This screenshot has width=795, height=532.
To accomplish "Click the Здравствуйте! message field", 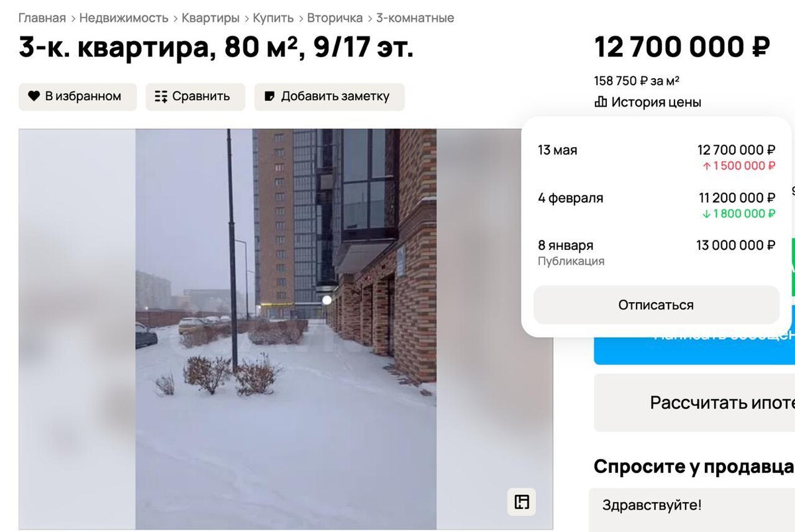I will 692,510.
